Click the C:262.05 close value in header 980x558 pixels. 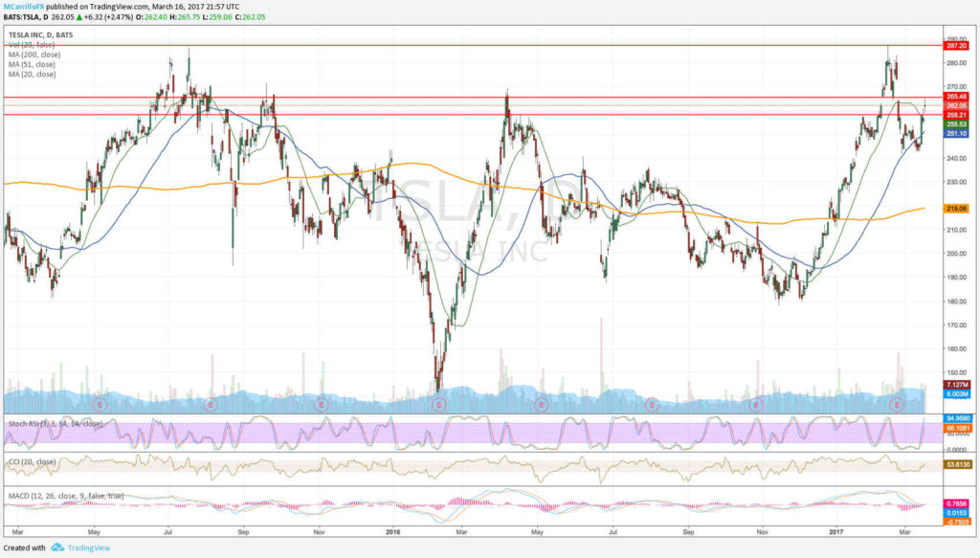coord(250,17)
